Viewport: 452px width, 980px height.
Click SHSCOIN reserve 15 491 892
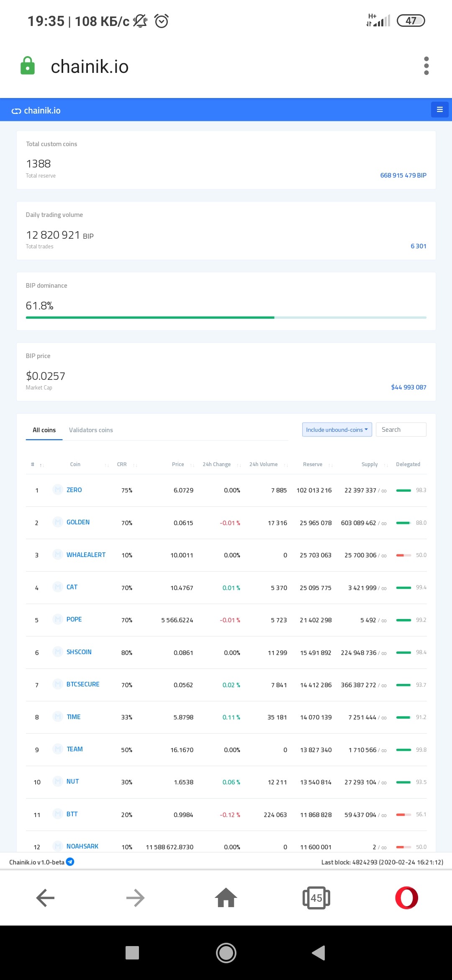316,653
